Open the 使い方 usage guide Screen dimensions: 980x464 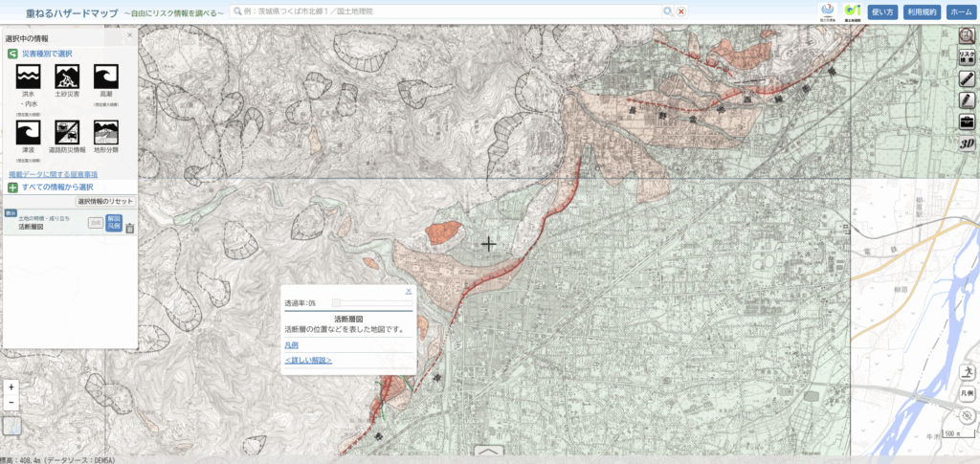tap(882, 11)
